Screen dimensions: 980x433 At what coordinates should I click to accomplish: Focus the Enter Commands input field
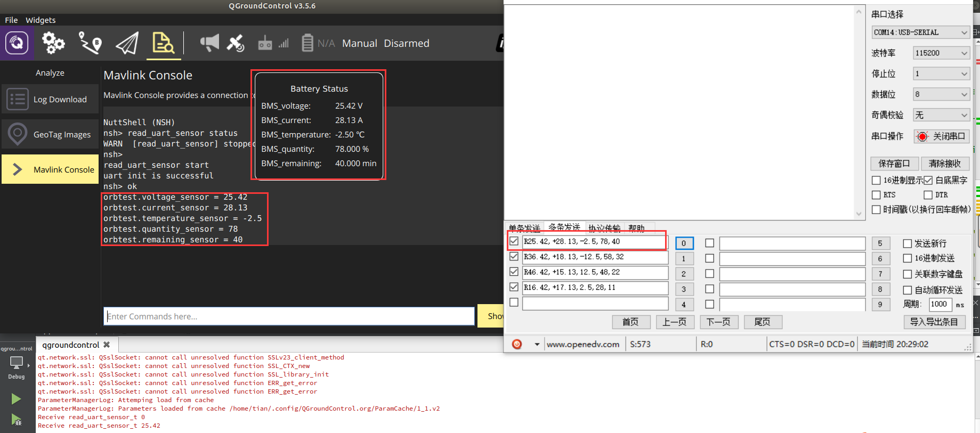tap(289, 316)
